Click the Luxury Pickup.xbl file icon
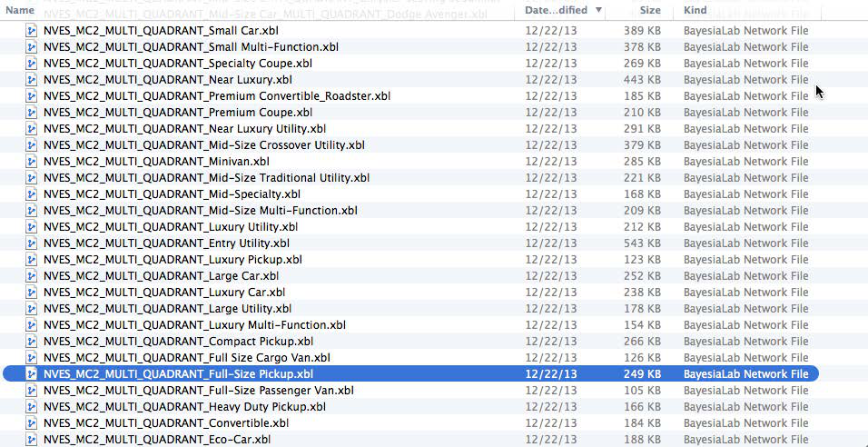Screen dimensions: 868x447 coord(32,260)
